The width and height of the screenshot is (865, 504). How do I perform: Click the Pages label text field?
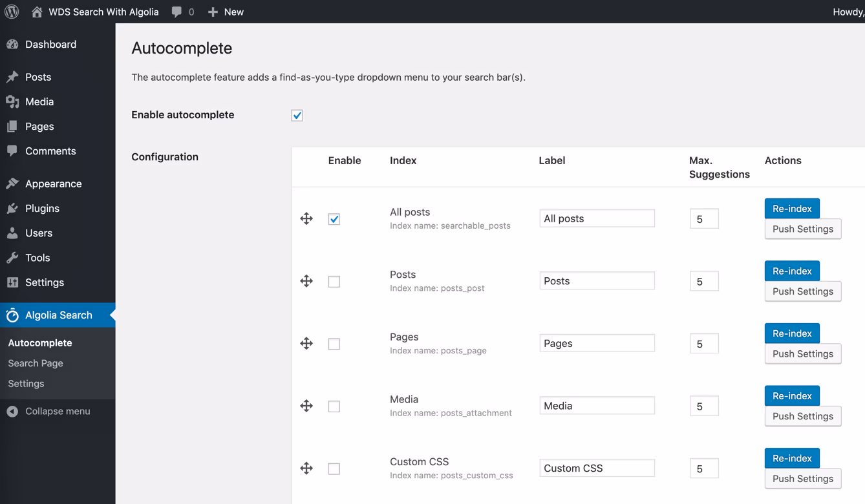click(x=597, y=343)
